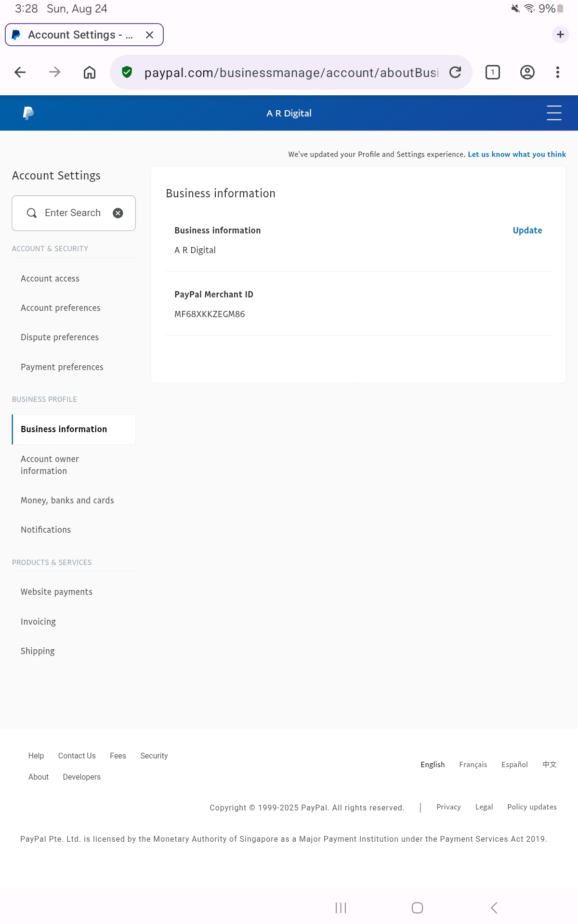The image size is (578, 924).
Task: Switch language to Français
Action: tap(473, 765)
